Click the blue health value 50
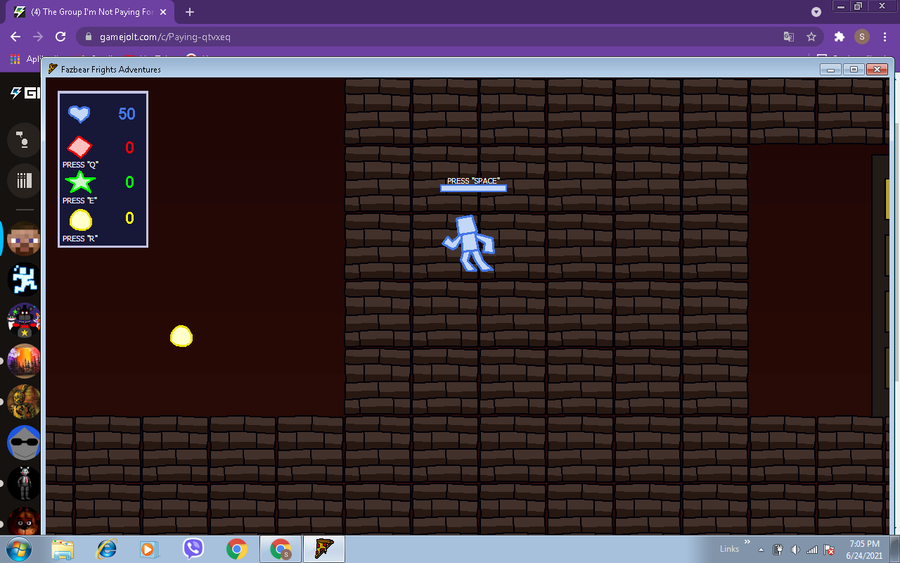The width and height of the screenshot is (900, 563). 127,114
